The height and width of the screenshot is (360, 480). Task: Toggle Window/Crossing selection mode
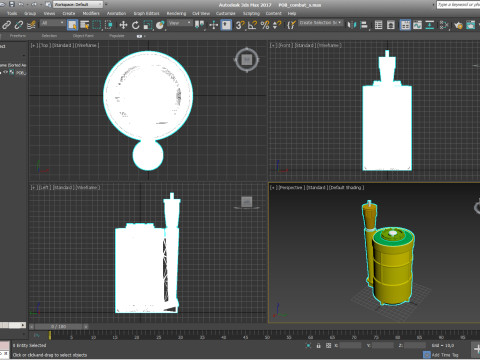[109, 25]
